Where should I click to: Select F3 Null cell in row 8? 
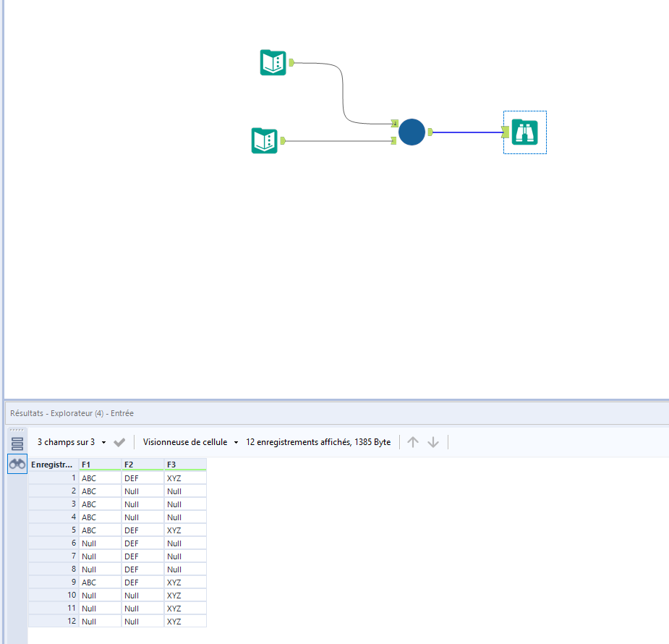[186, 569]
